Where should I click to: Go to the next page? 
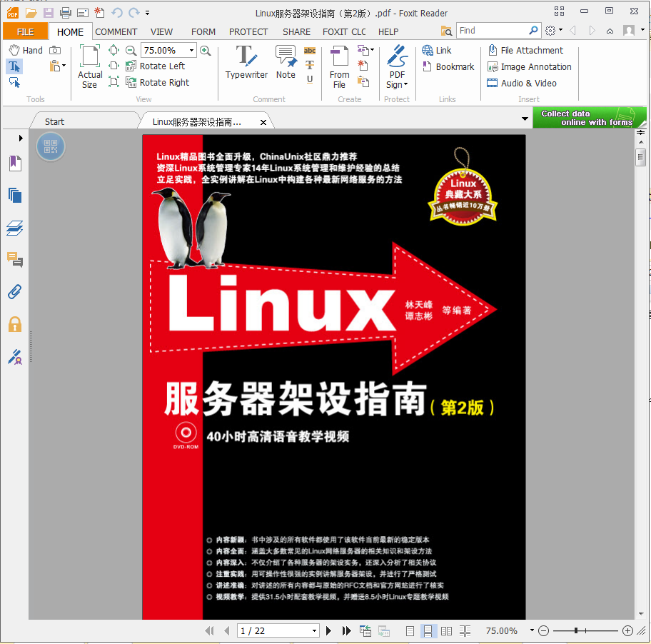coord(328,630)
